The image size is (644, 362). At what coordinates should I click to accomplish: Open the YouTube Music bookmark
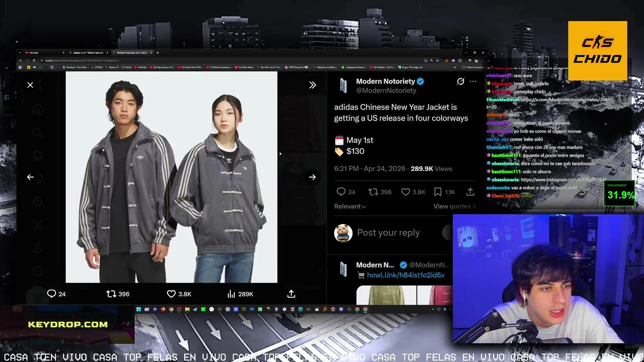coord(244,67)
